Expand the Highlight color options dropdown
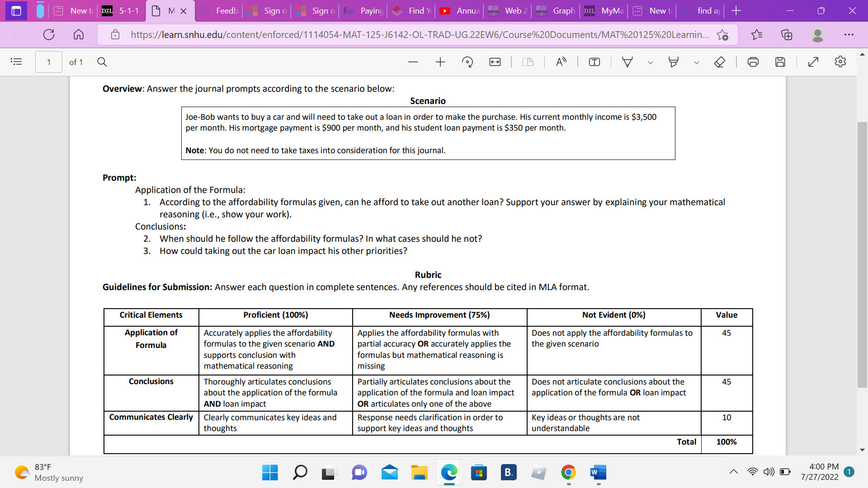Image resolution: width=868 pixels, height=488 pixels. click(697, 62)
